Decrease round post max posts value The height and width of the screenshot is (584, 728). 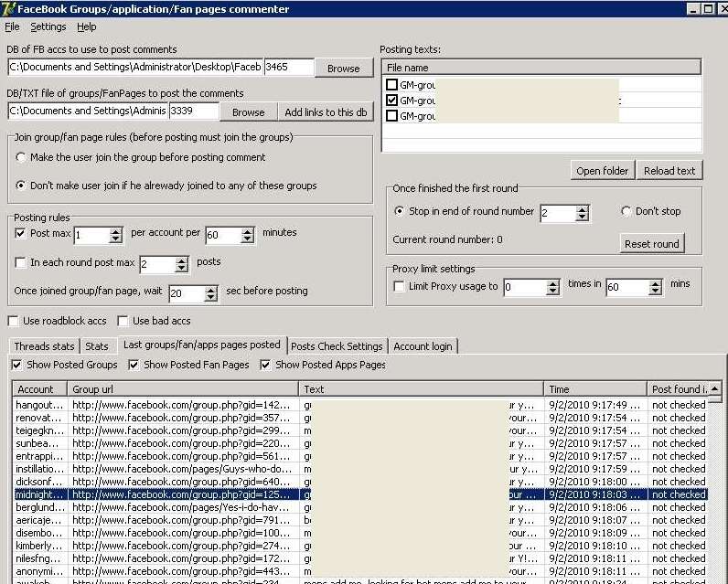pyautogui.click(x=182, y=269)
